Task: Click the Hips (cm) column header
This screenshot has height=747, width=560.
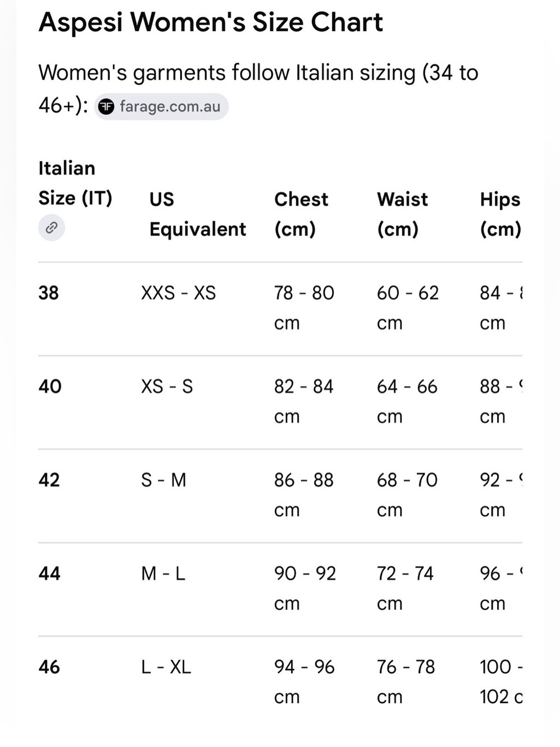Action: pos(501,214)
